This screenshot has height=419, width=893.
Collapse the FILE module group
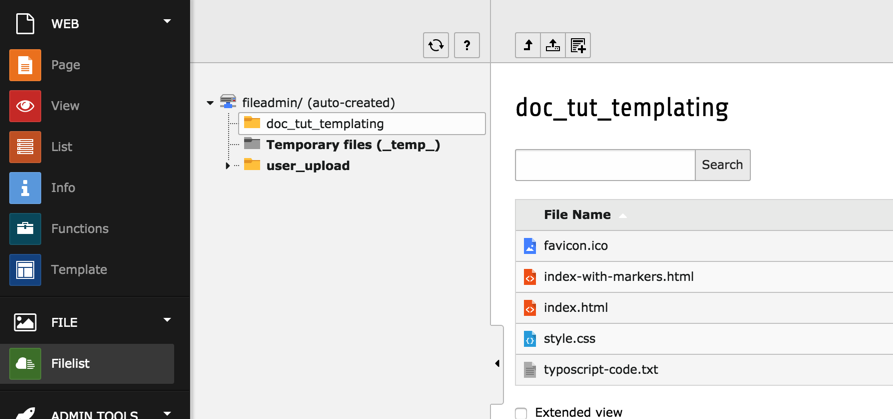point(167,320)
